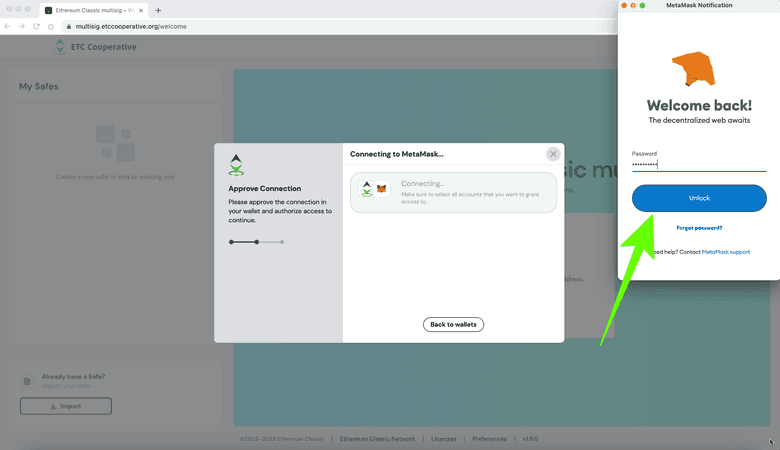Go back with the browser back arrow
Viewport: 780px width, 450px height.
pos(9,26)
